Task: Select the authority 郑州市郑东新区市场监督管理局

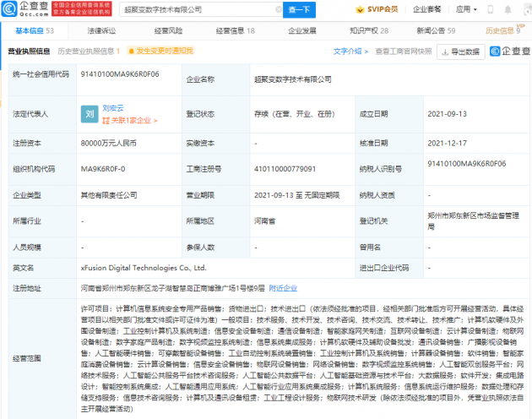Action: tap(473, 221)
